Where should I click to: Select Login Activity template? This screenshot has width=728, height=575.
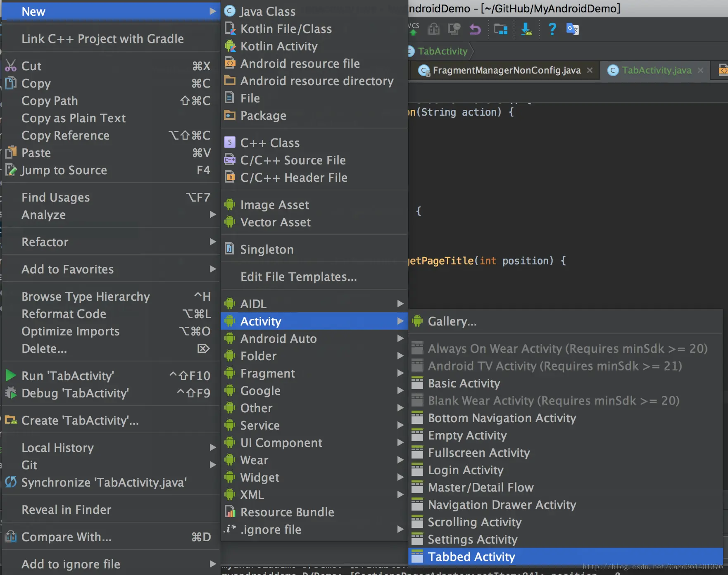coord(565,470)
